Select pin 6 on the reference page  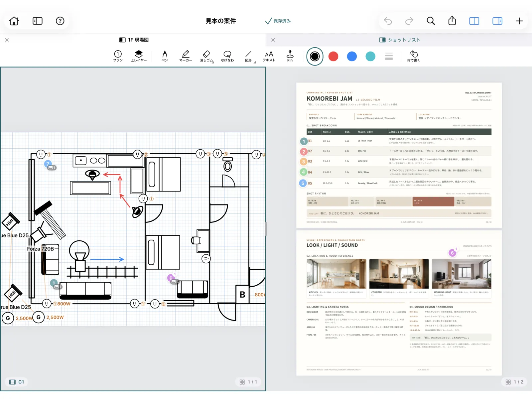452,253
